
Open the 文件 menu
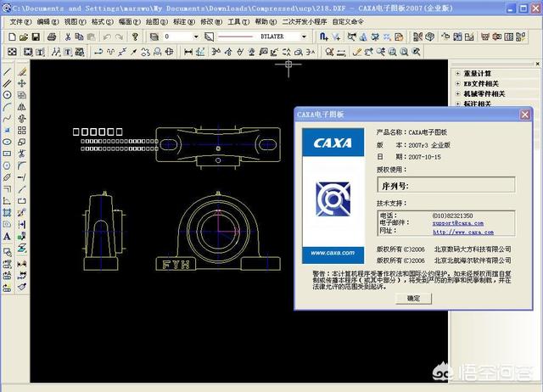point(20,22)
